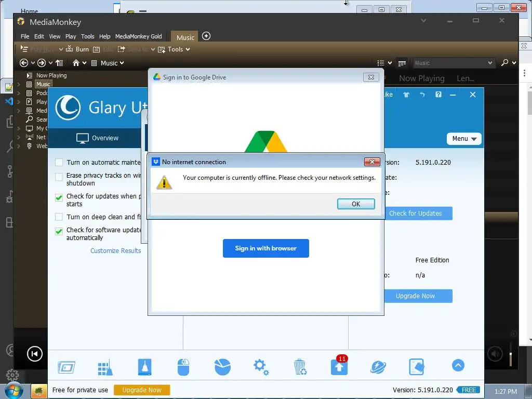Open MediaMonkey Edit menu

(39, 36)
